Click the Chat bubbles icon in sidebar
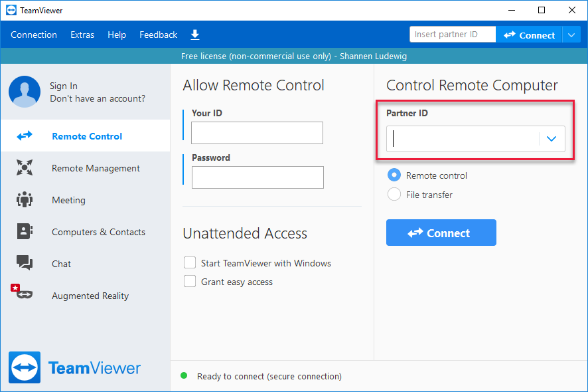588x392 pixels. click(25, 263)
